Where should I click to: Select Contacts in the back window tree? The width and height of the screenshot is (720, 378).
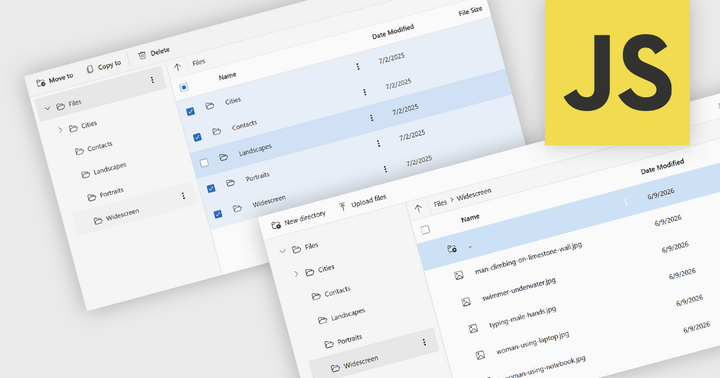pyautogui.click(x=100, y=147)
